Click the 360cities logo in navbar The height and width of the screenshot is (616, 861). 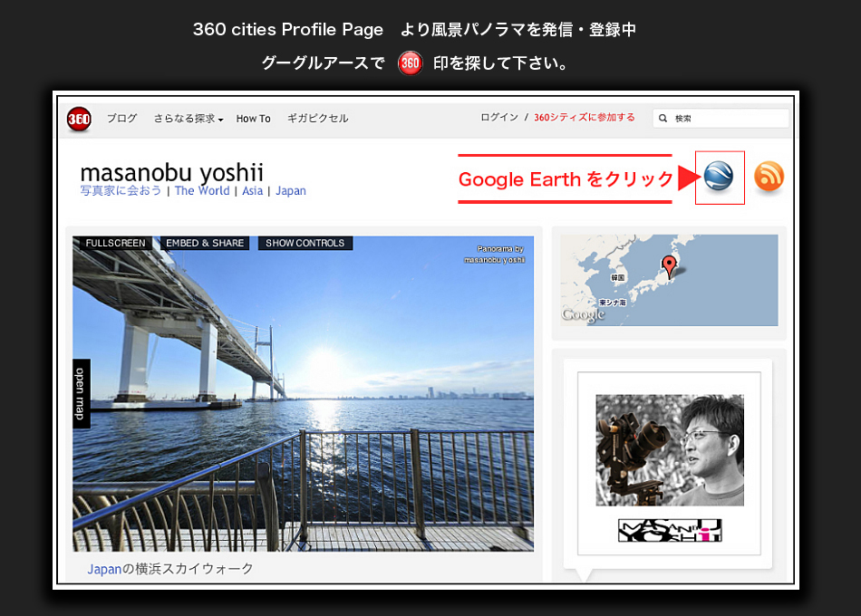click(79, 120)
